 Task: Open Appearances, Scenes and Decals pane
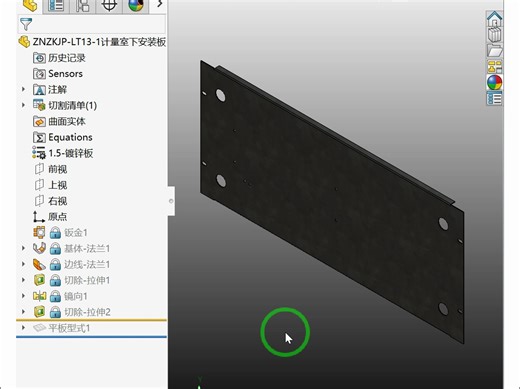click(x=494, y=83)
